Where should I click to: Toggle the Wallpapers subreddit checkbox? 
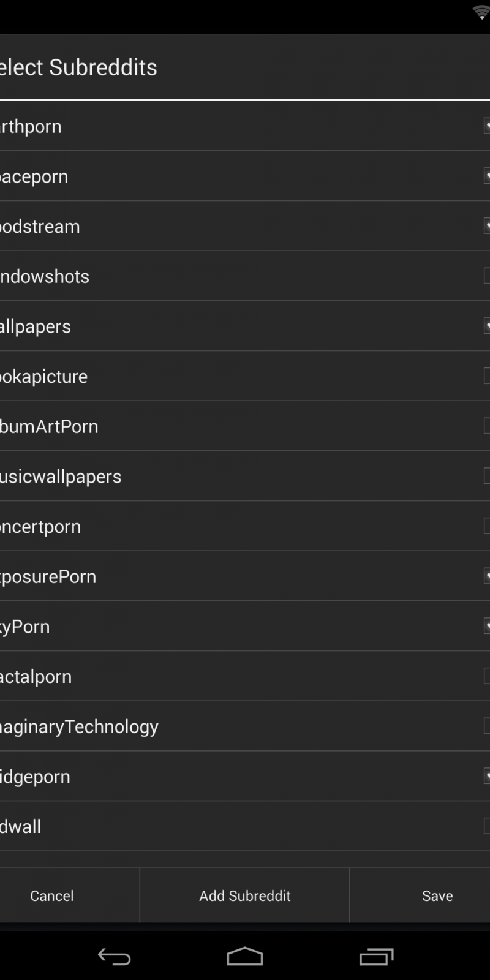click(486, 326)
